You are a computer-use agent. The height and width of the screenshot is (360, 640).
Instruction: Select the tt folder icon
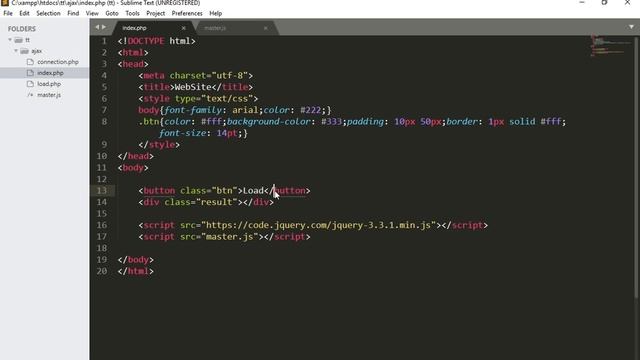(x=18, y=40)
